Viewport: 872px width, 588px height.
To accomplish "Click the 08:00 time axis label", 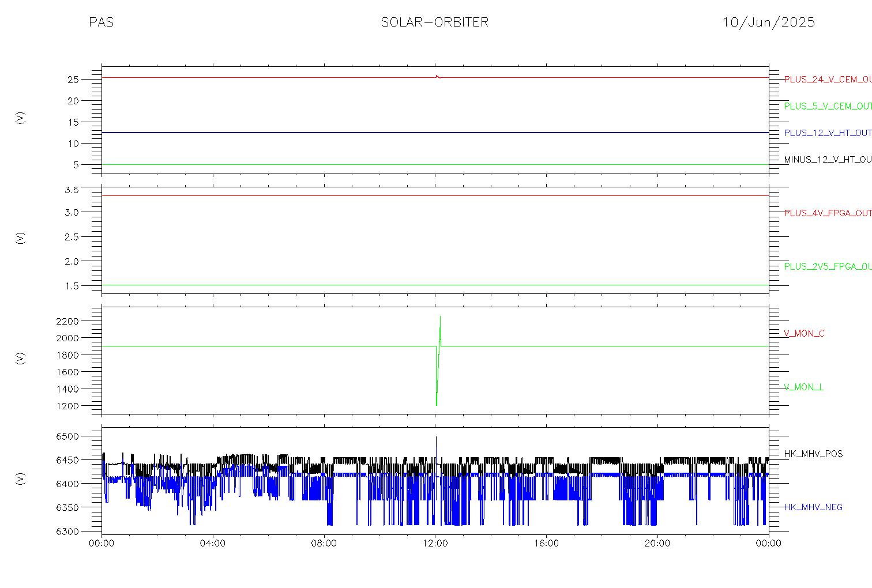I will pos(324,543).
